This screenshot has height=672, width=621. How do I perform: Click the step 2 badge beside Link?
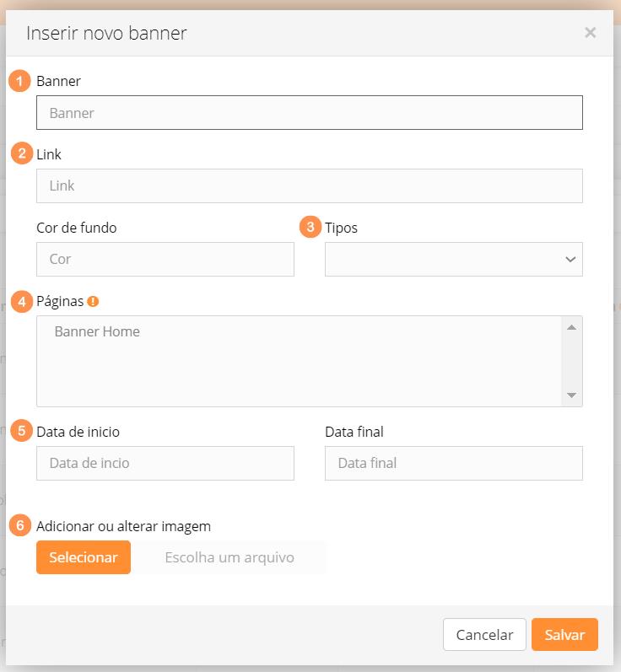(x=21, y=153)
